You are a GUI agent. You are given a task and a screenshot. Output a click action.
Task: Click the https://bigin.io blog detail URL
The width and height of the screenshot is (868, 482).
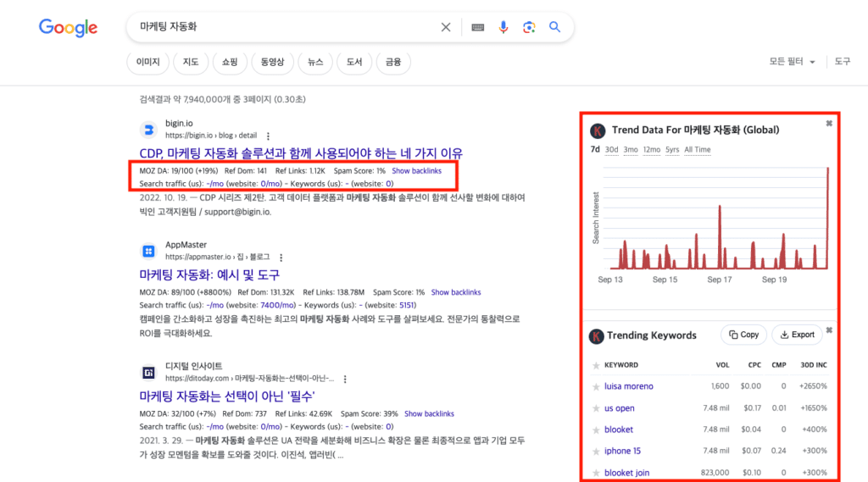point(211,136)
